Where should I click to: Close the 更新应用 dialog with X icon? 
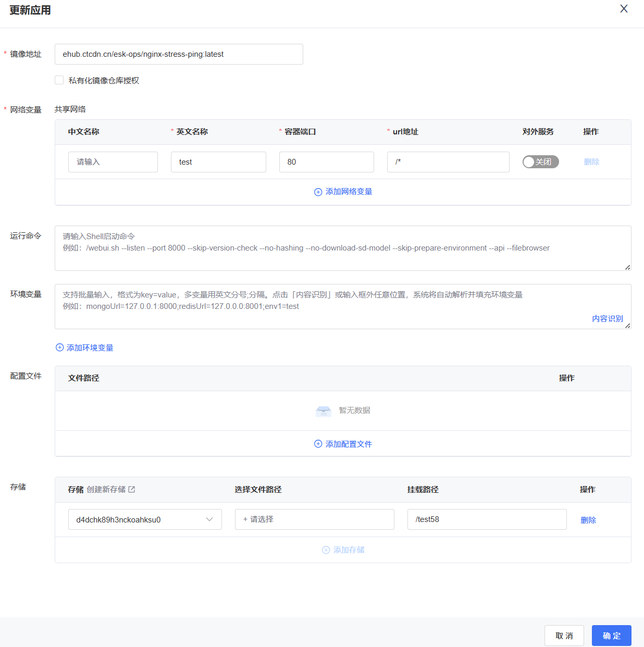(624, 9)
